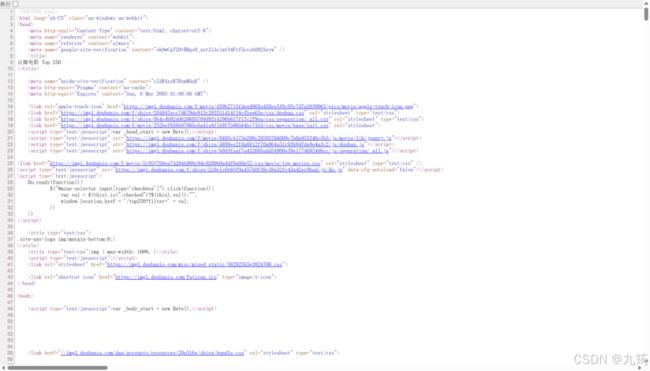Click the closing head tag on line 44
The image size is (650, 371).
[x=27, y=283]
